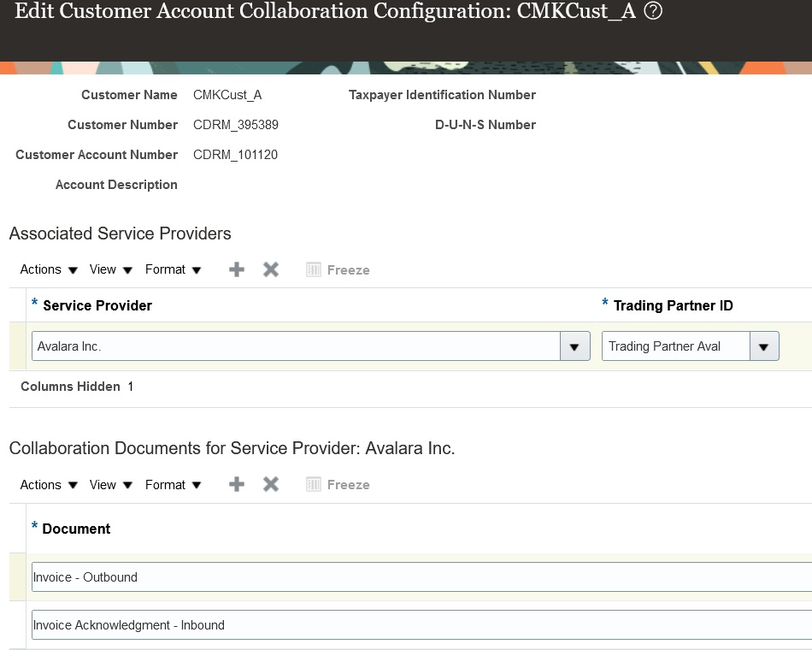Show hidden columns via Columns Hidden link
812x656 pixels.
click(x=71, y=387)
